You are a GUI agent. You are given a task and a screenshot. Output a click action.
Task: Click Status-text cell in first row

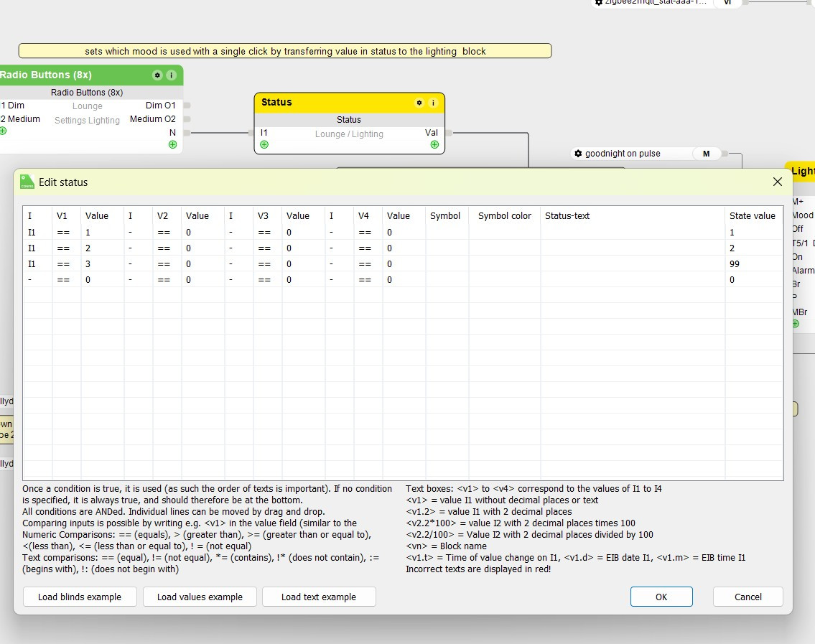click(632, 233)
